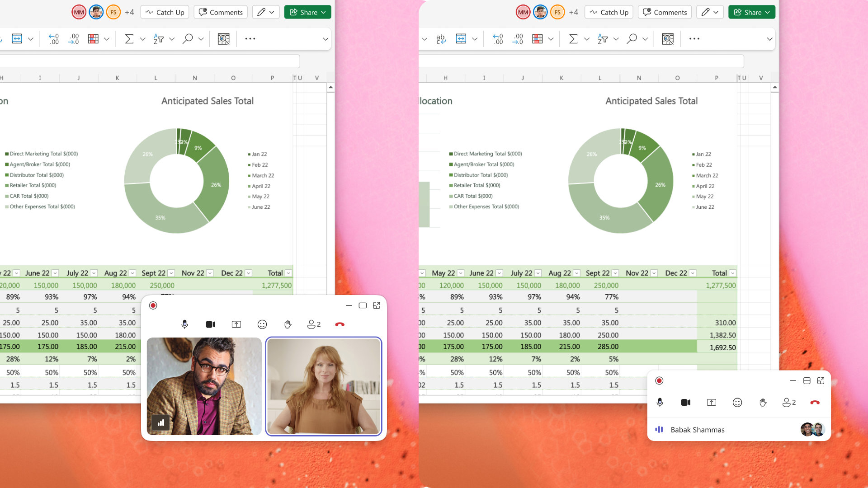Open June 22 filter dropdown in left window
The image size is (868, 488).
click(x=55, y=273)
